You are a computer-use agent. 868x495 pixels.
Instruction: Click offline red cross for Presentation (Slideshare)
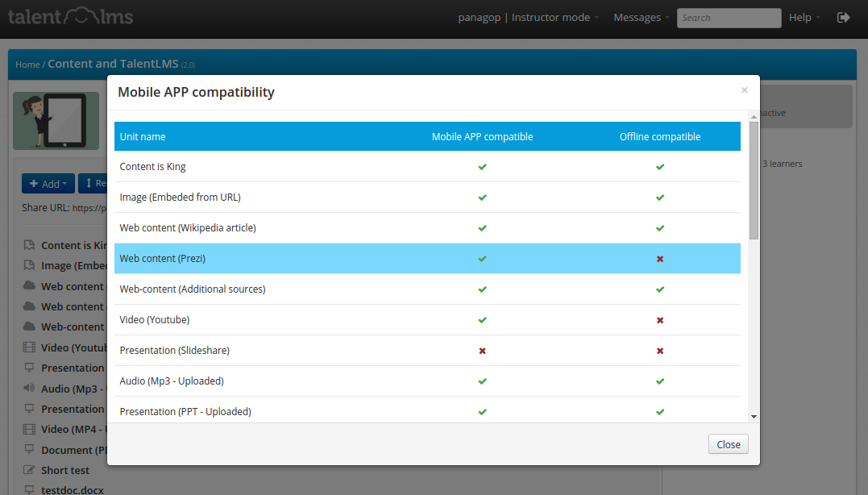tap(660, 351)
